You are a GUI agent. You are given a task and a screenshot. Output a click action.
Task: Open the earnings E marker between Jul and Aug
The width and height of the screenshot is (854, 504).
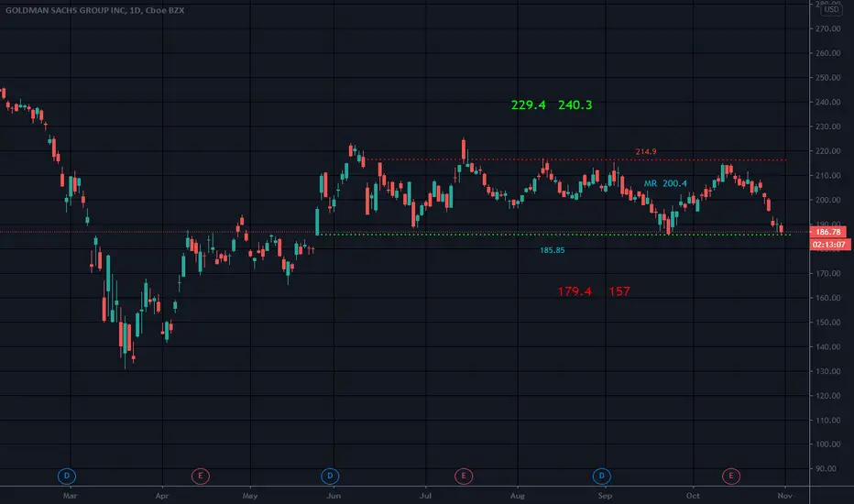click(464, 477)
